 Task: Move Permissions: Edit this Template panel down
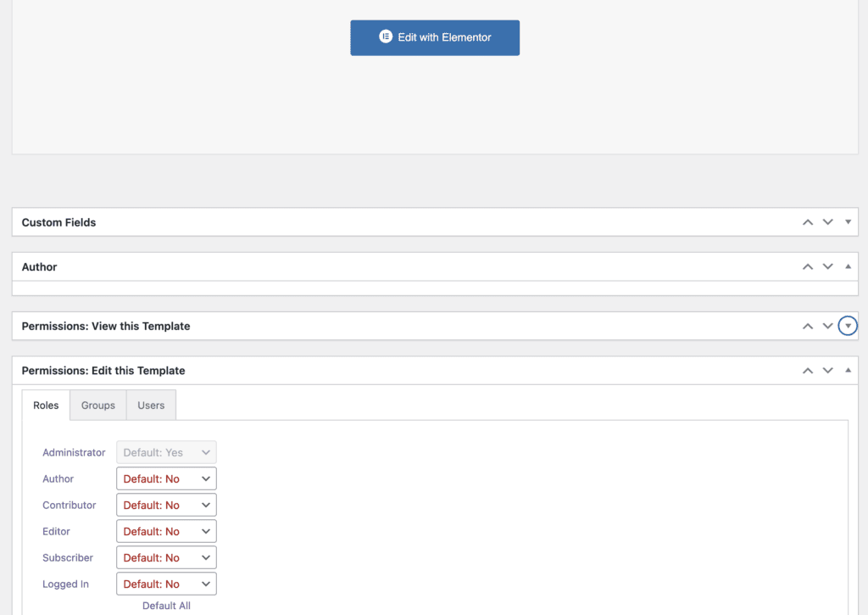pyautogui.click(x=827, y=370)
